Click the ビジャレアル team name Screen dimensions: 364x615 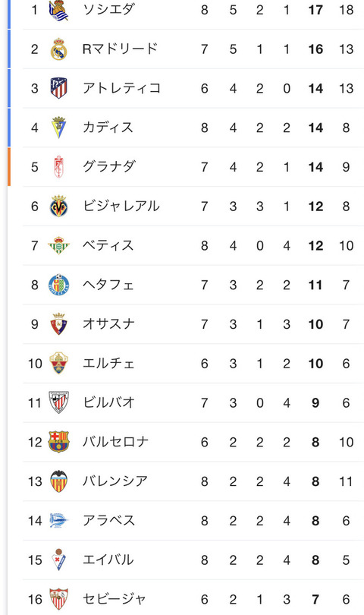coord(121,207)
